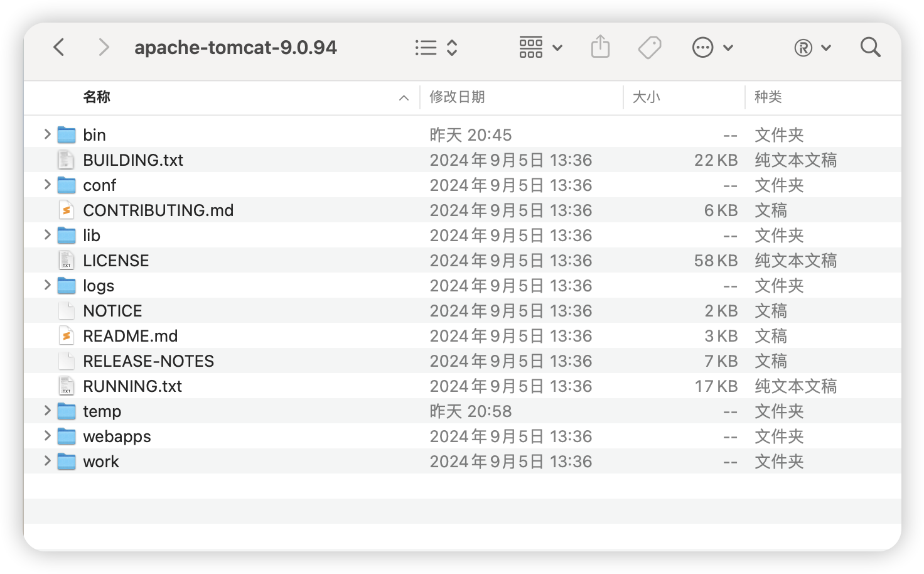This screenshot has height=574, width=924.
Task: Go back with the left chevron button
Action: [x=59, y=47]
